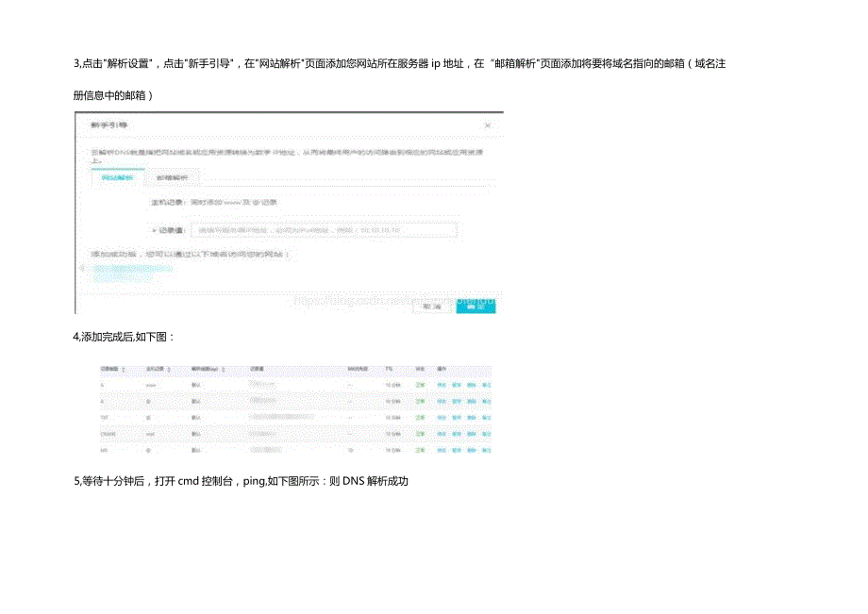Delete the TXT record
The width and height of the screenshot is (868, 614).
point(472,418)
